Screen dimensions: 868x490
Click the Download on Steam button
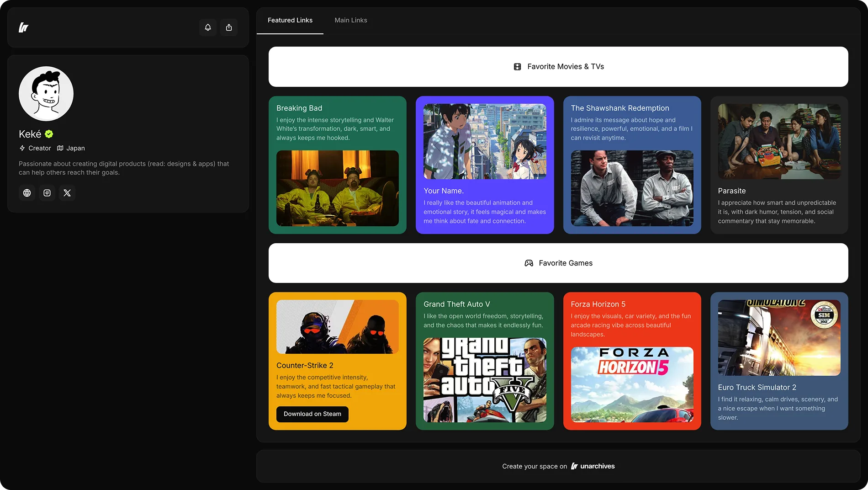point(312,414)
